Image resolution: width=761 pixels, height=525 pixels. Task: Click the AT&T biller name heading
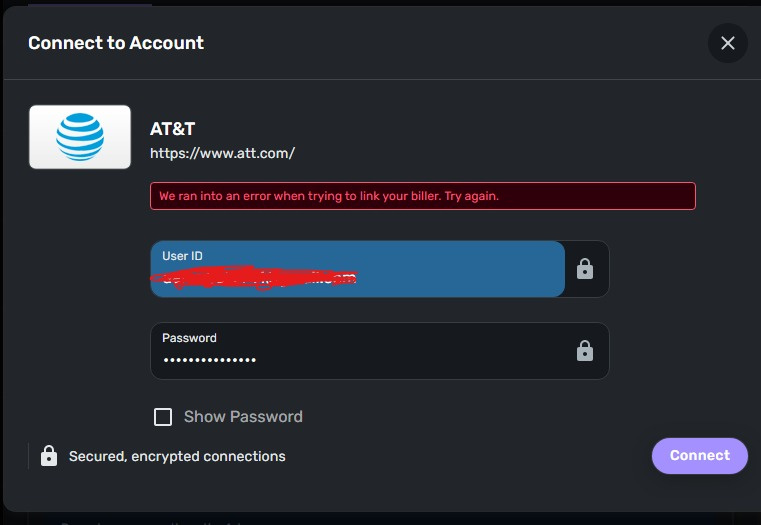click(172, 129)
